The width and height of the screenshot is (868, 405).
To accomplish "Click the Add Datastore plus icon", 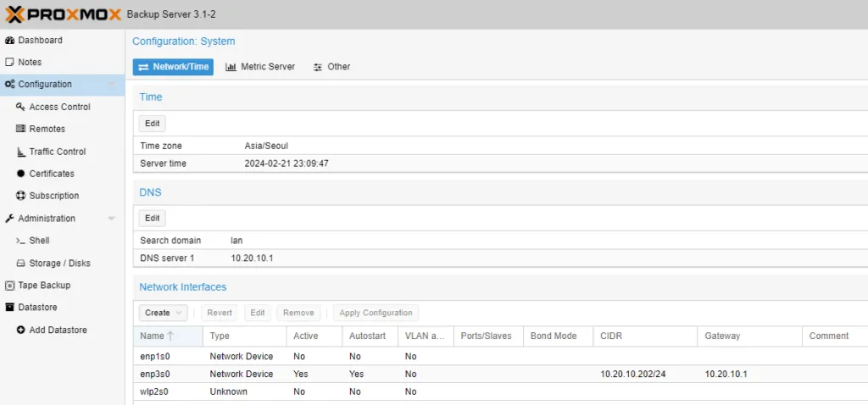I will [x=20, y=330].
